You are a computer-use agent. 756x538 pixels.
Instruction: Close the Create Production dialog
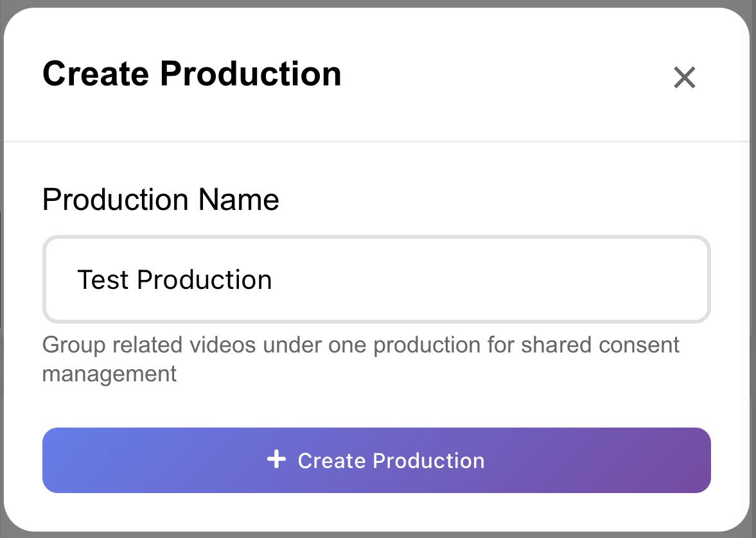click(x=684, y=78)
